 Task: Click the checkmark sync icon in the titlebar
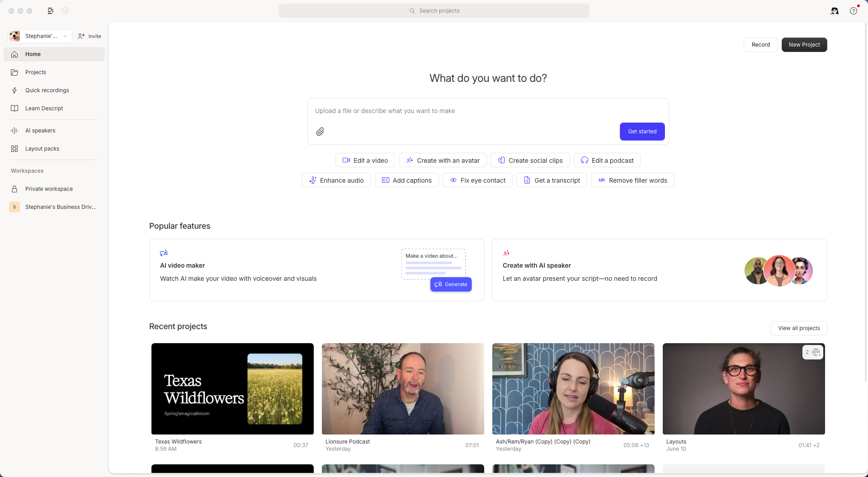click(65, 10)
